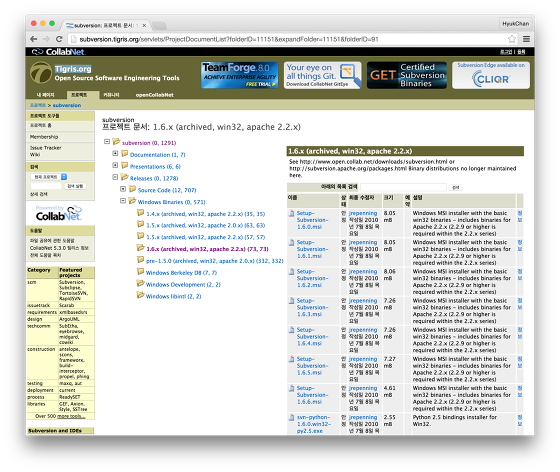Click the HyukChan profile button

515,24
